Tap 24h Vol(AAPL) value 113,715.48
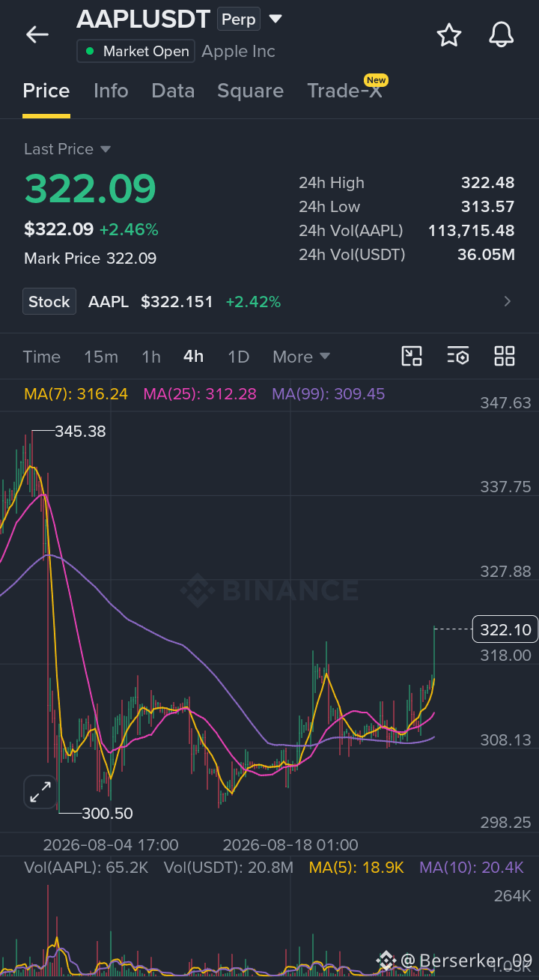Image resolution: width=539 pixels, height=980 pixels. tap(472, 231)
